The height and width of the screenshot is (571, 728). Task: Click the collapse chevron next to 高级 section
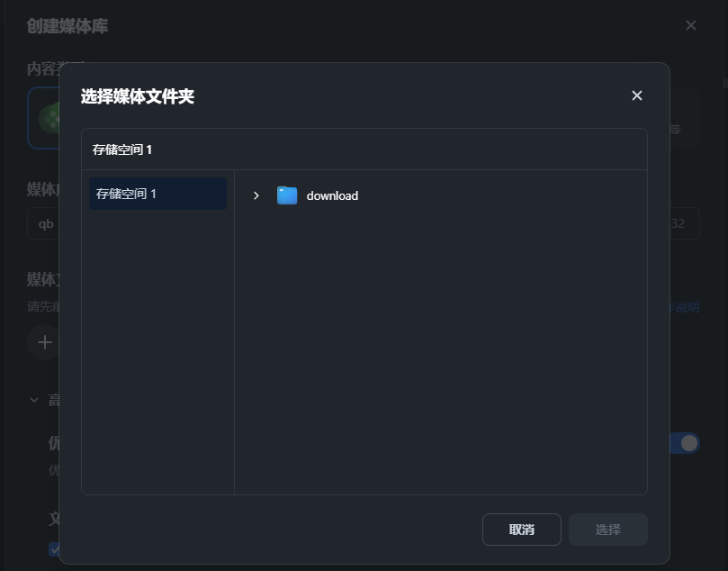[x=33, y=399]
